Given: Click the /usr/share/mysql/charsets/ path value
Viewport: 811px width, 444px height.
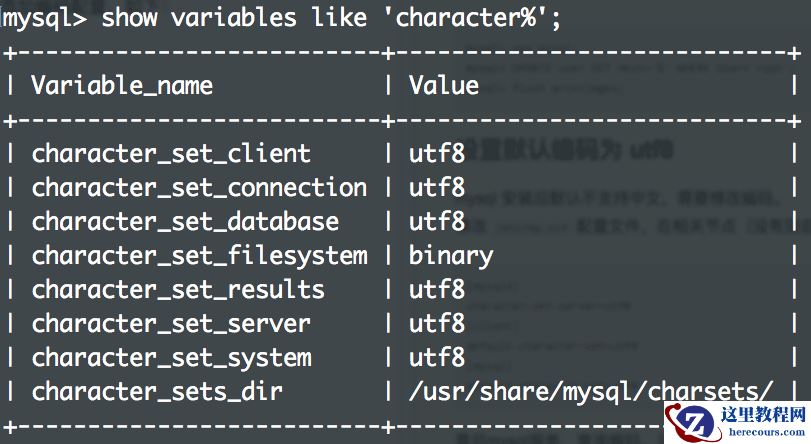Looking at the screenshot, I should click(x=591, y=391).
